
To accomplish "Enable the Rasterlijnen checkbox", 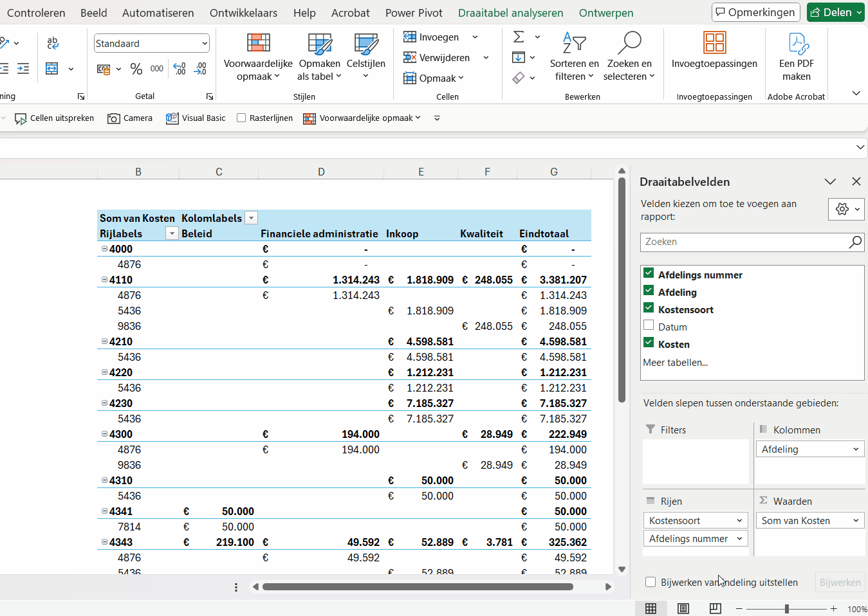I will (x=241, y=118).
